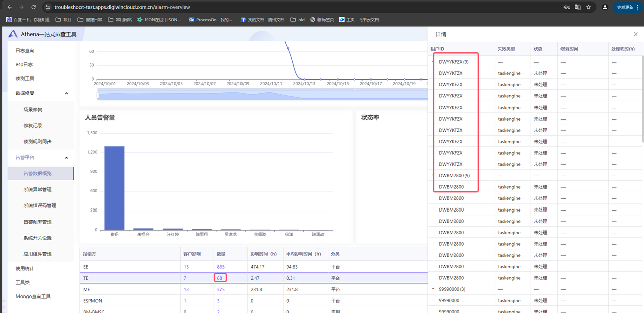Open the 新标签页 bookmark
Image resolution: width=644 pixels, height=313 pixels.
pyautogui.click(x=323, y=20)
